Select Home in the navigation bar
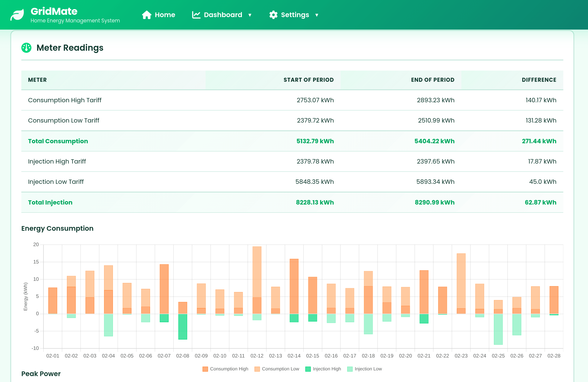The height and width of the screenshot is (382, 588). (165, 15)
